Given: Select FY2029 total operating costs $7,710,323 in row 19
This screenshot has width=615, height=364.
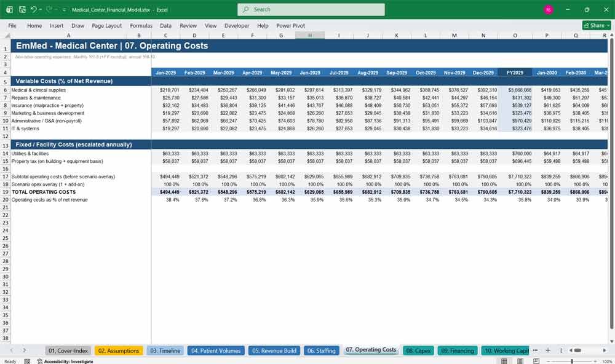Looking at the screenshot, I should click(x=515, y=192).
